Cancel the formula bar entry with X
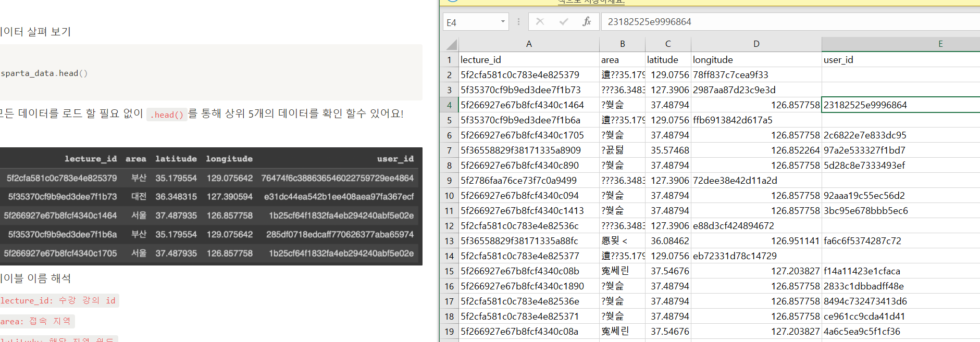The height and width of the screenshot is (342, 980). coord(540,21)
